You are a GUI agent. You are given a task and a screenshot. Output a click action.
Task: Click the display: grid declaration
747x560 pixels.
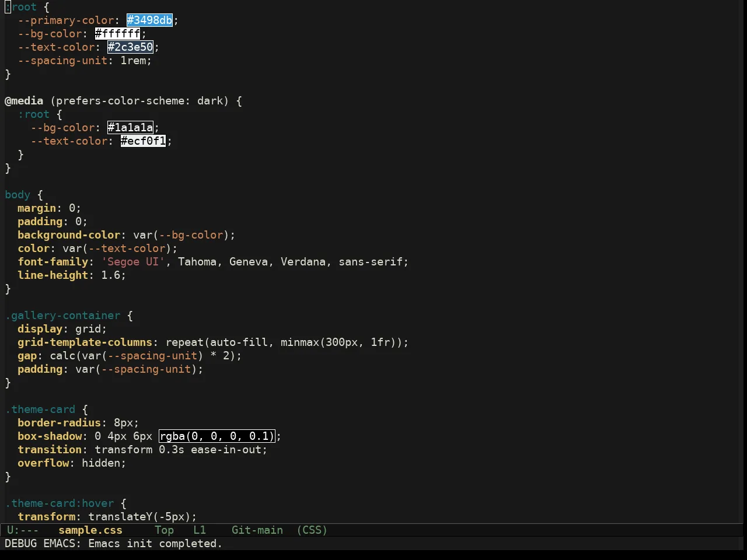62,329
